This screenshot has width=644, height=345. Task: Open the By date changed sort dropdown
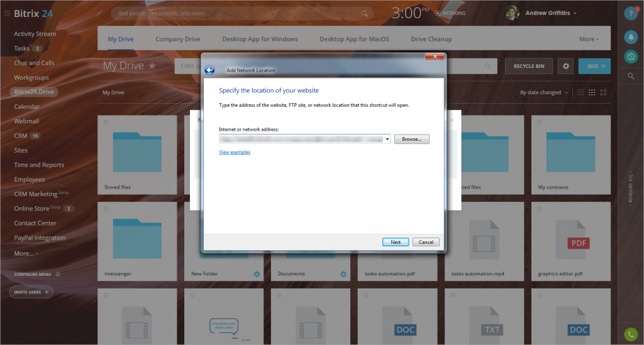(544, 92)
